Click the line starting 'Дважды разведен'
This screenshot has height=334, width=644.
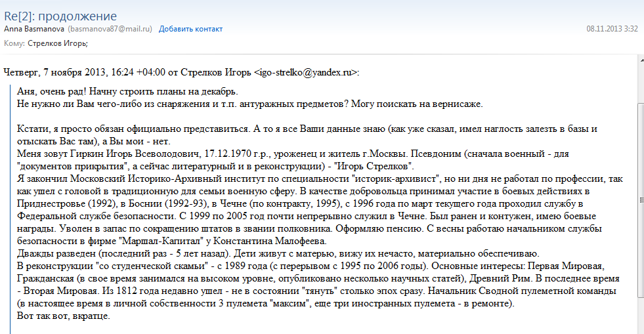[x=278, y=253]
